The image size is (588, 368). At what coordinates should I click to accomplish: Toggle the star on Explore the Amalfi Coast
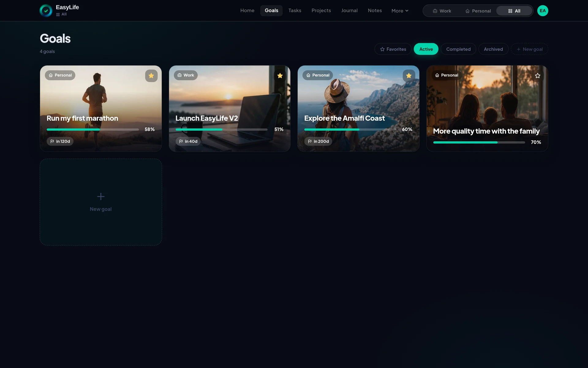[x=409, y=76]
